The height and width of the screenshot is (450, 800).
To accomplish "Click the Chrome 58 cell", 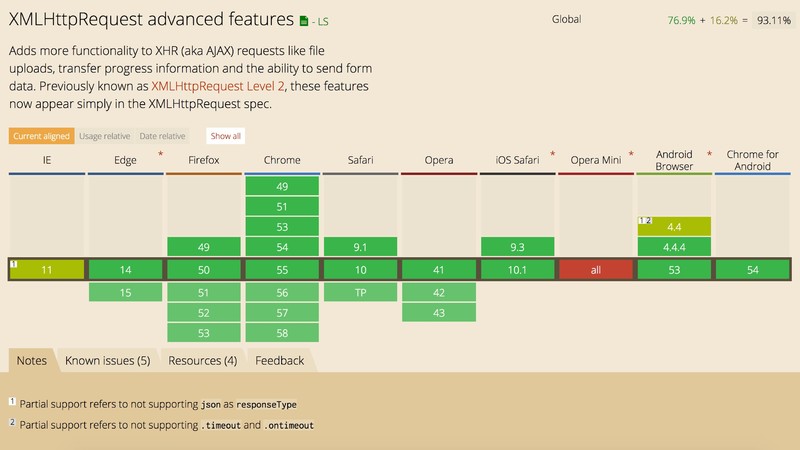I will pyautogui.click(x=282, y=333).
